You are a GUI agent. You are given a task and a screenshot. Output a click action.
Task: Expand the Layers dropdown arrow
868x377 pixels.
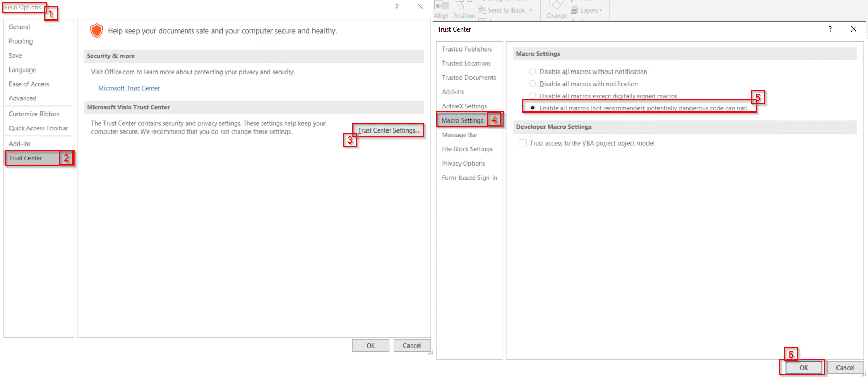[601, 11]
